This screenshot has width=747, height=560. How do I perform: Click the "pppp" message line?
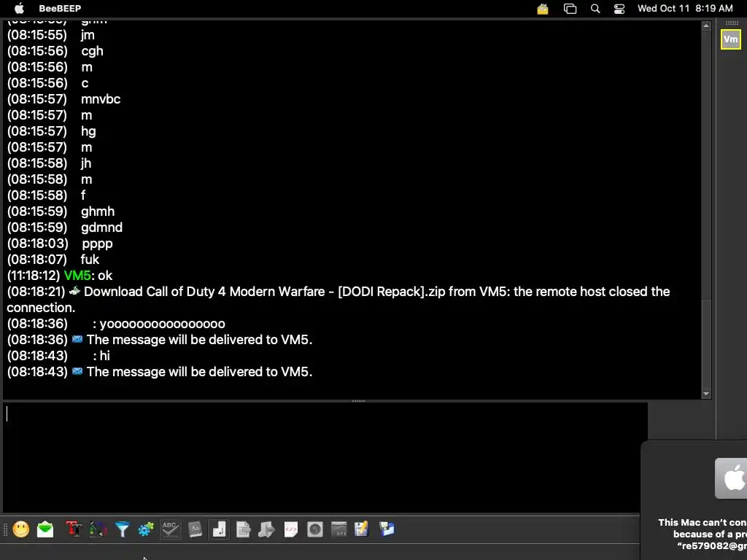tap(97, 244)
